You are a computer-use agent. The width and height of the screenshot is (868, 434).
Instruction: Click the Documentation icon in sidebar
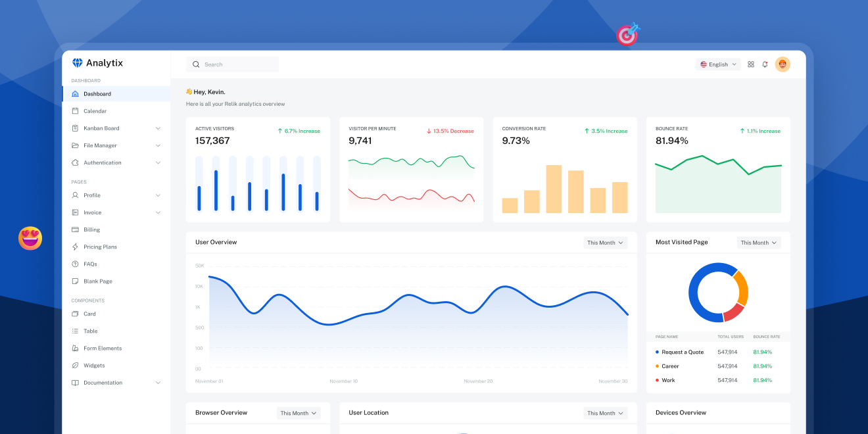[x=75, y=382]
